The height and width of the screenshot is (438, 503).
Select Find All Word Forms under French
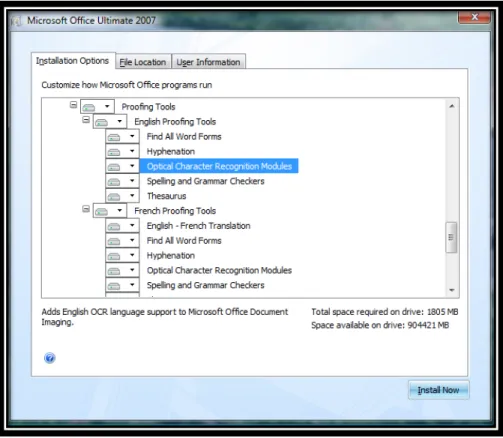(184, 240)
